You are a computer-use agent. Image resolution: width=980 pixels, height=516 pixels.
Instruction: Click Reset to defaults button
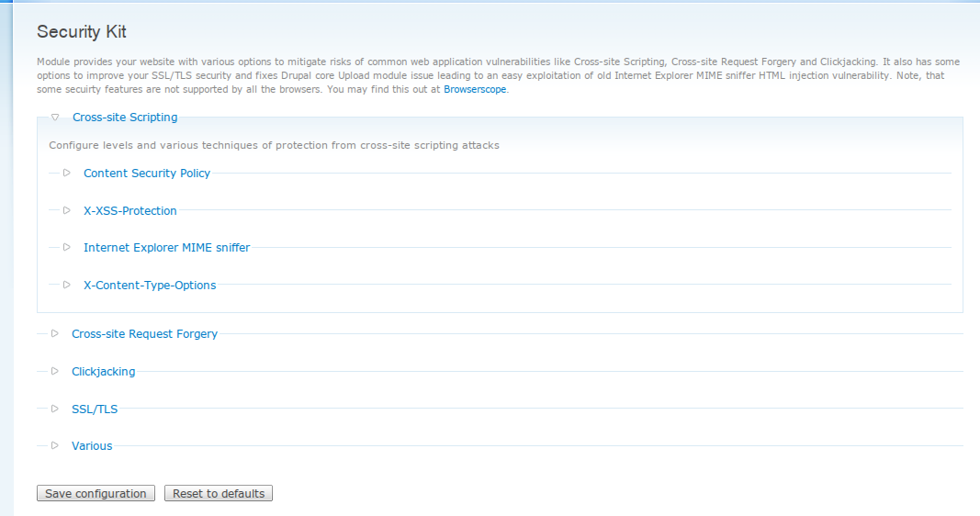(x=219, y=494)
